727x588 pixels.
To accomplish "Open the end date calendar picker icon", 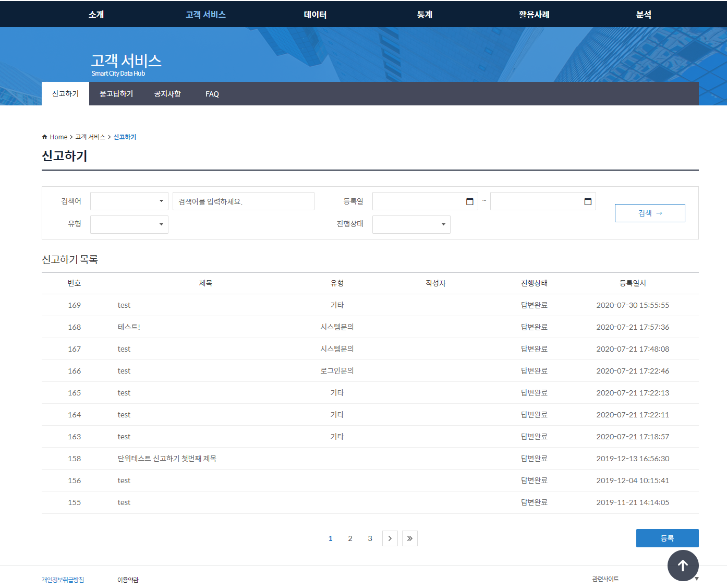I will (588, 201).
